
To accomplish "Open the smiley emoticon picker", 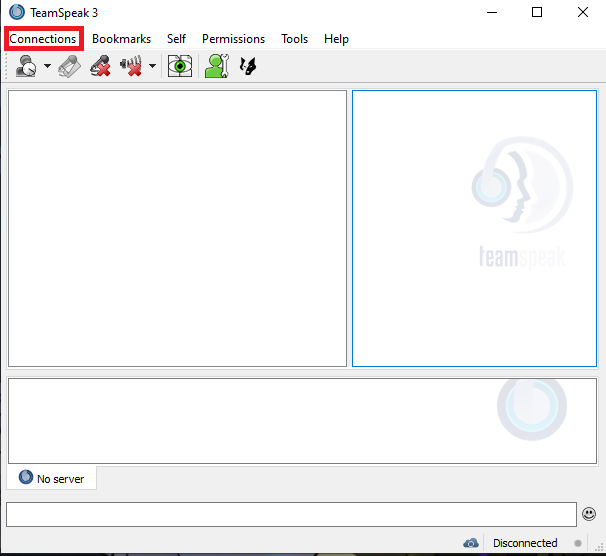I will point(589,514).
